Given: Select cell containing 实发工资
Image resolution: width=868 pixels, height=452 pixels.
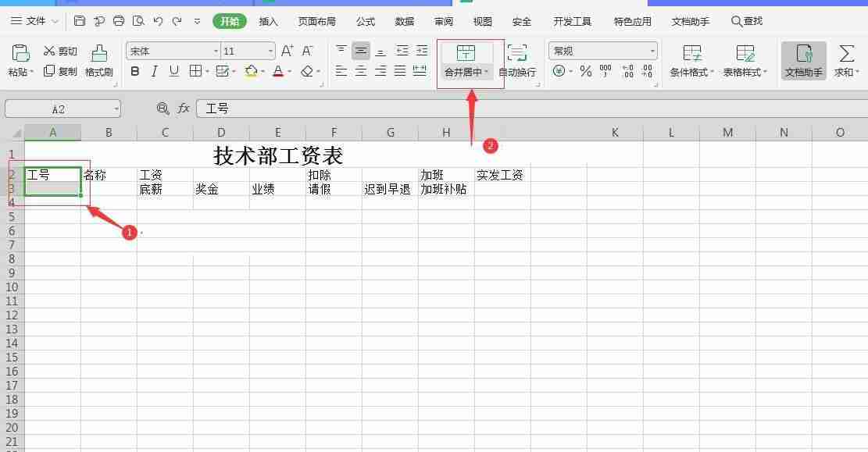Looking at the screenshot, I should pos(502,175).
